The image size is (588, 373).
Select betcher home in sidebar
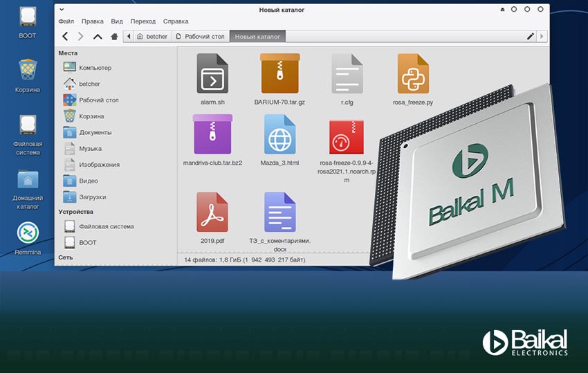point(82,84)
